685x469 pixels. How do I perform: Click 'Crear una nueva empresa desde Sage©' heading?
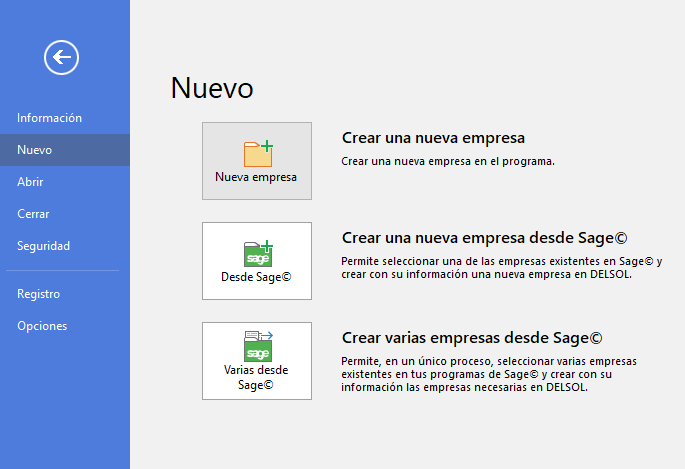[484, 238]
